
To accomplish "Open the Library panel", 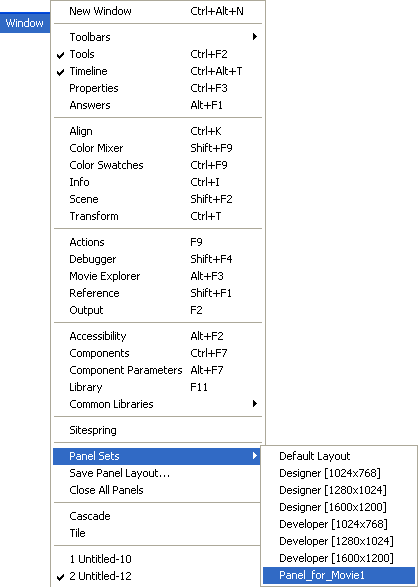I will click(x=157, y=387).
